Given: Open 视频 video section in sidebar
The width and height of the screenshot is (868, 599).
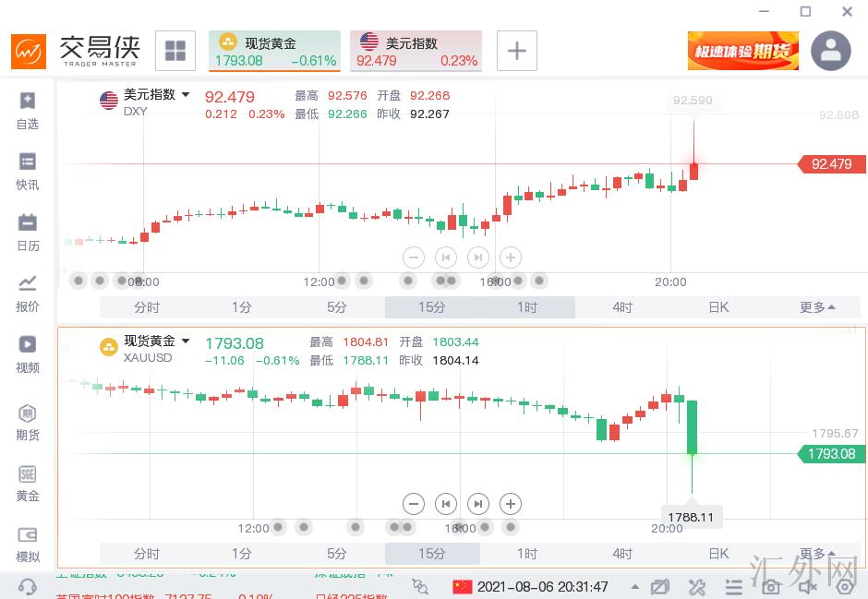Looking at the screenshot, I should click(27, 354).
